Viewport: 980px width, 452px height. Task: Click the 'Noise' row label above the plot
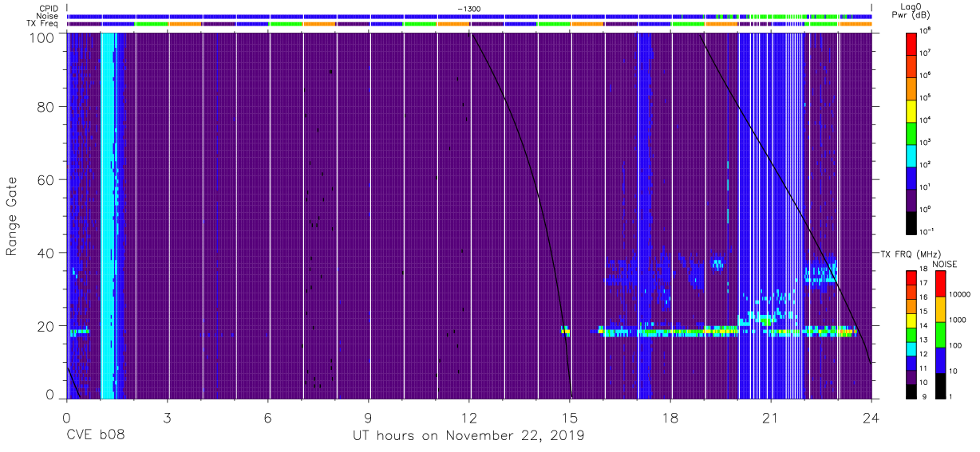[49, 16]
